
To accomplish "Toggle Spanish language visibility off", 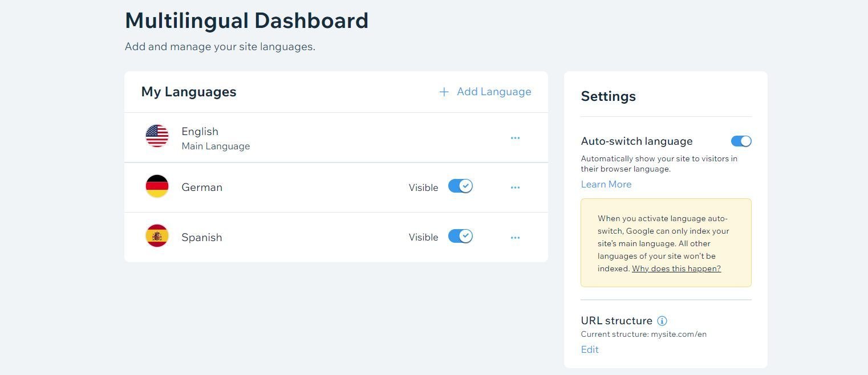I will tap(460, 236).
